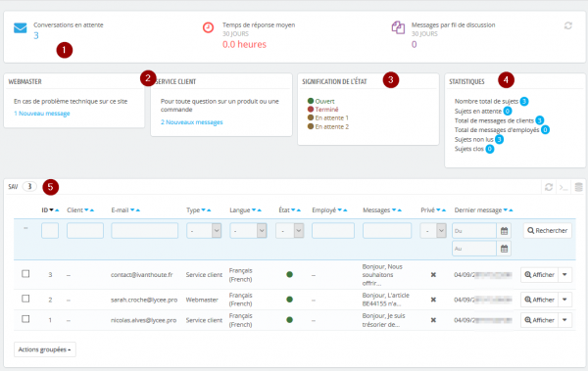Click the refresh icon in the top statistics panel
Viewport: 588px width, 371px height.
click(x=568, y=25)
